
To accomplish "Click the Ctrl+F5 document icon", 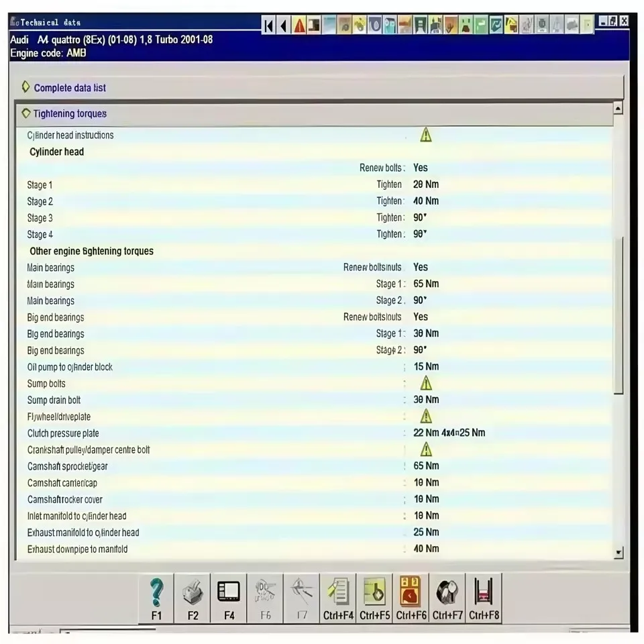I will [374, 597].
